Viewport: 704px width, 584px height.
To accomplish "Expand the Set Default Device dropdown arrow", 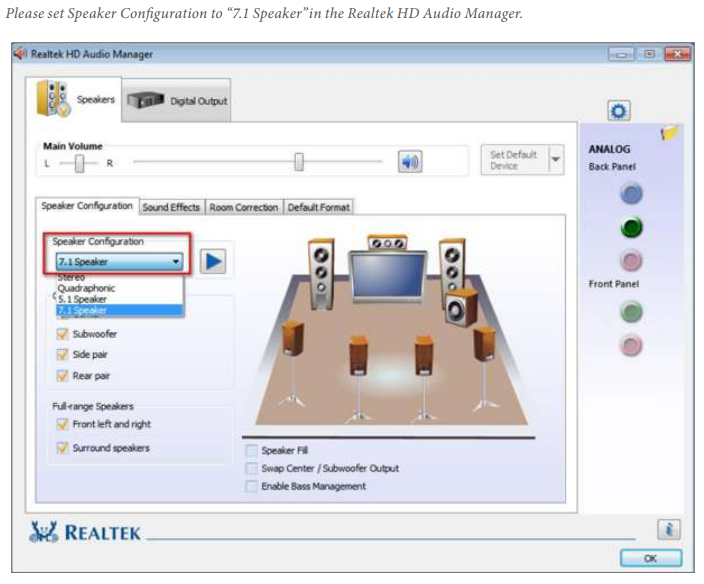I will pyautogui.click(x=556, y=160).
